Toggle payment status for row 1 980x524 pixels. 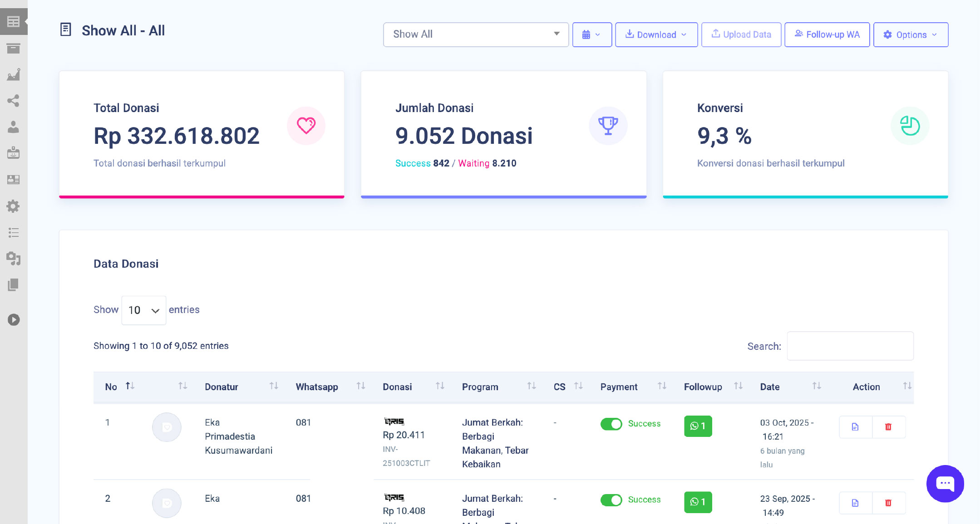point(611,424)
